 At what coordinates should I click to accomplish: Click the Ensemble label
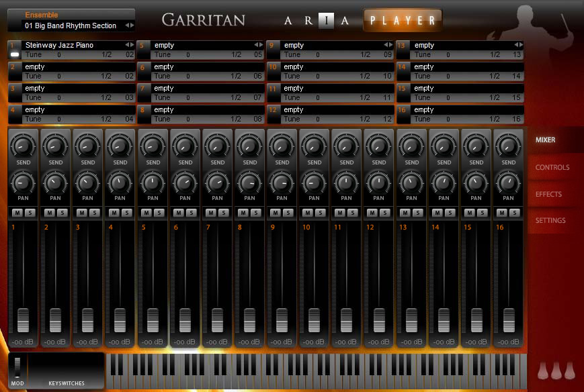click(x=42, y=15)
